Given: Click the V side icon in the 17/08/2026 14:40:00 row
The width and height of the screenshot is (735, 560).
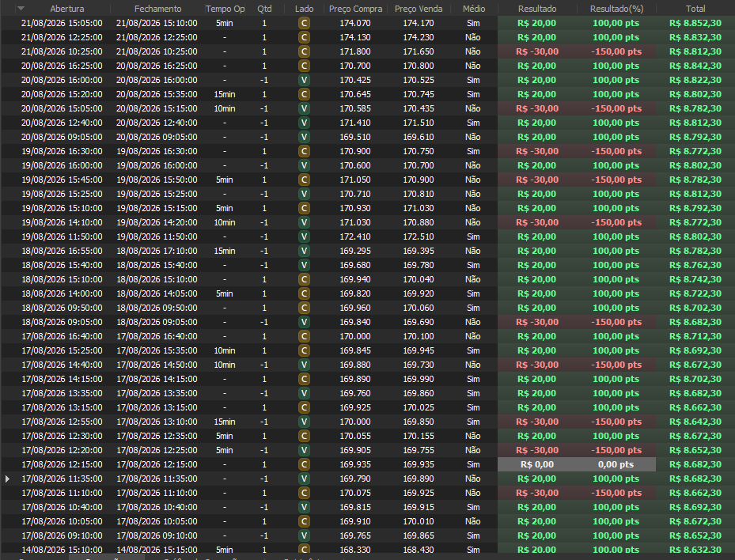Looking at the screenshot, I should (304, 365).
